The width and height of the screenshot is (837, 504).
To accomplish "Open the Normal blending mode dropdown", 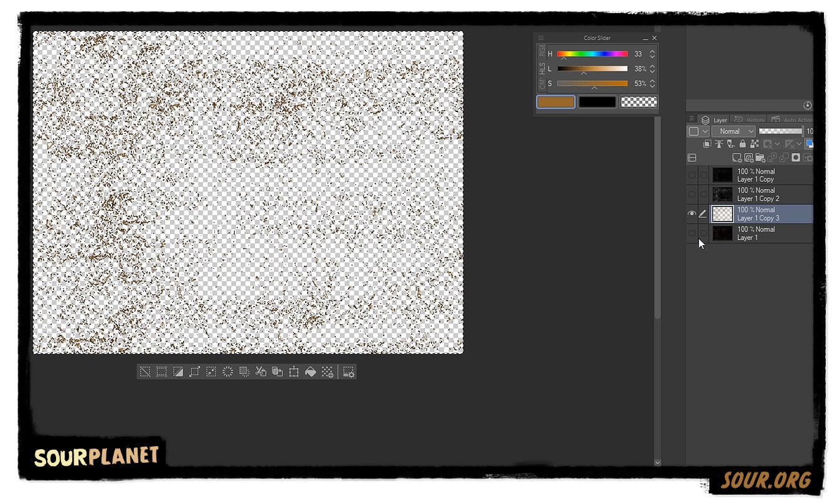I will 733,131.
